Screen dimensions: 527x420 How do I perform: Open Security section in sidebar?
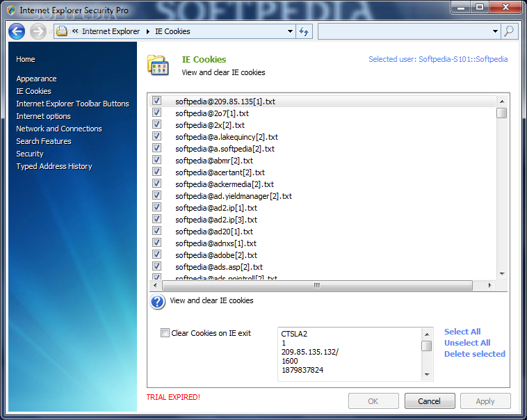tap(30, 154)
